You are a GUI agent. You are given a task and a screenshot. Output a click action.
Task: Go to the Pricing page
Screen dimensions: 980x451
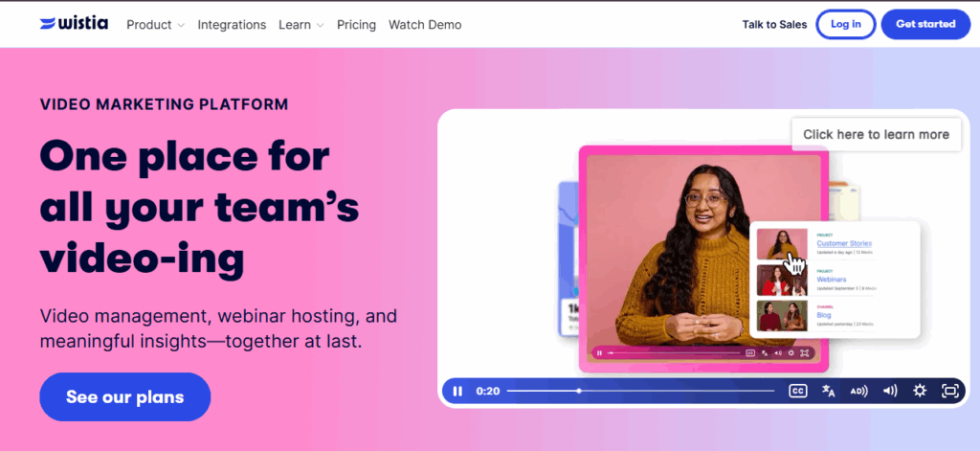(356, 25)
